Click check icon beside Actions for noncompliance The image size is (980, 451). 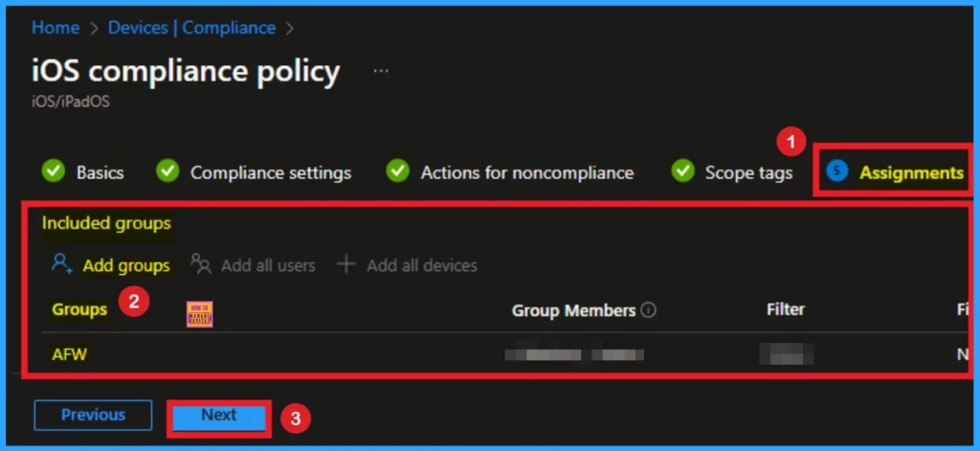397,170
